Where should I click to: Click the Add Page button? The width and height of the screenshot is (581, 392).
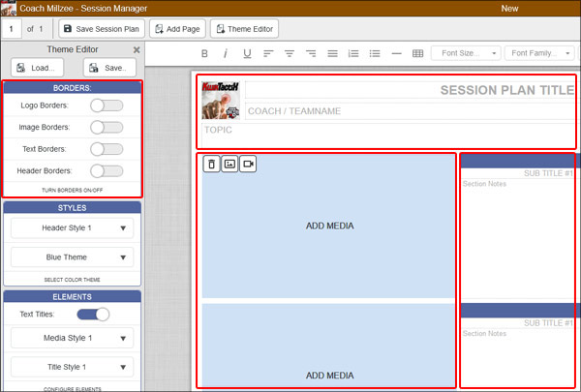tap(176, 29)
